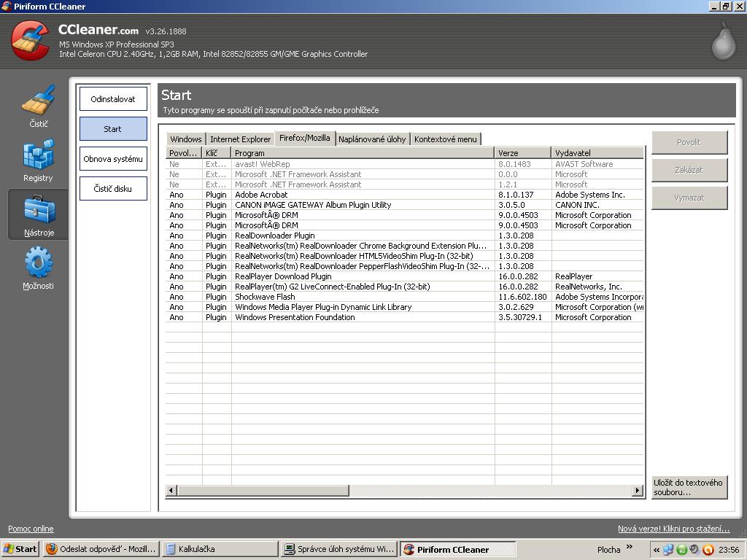Switch to the Windows tab

(x=186, y=139)
